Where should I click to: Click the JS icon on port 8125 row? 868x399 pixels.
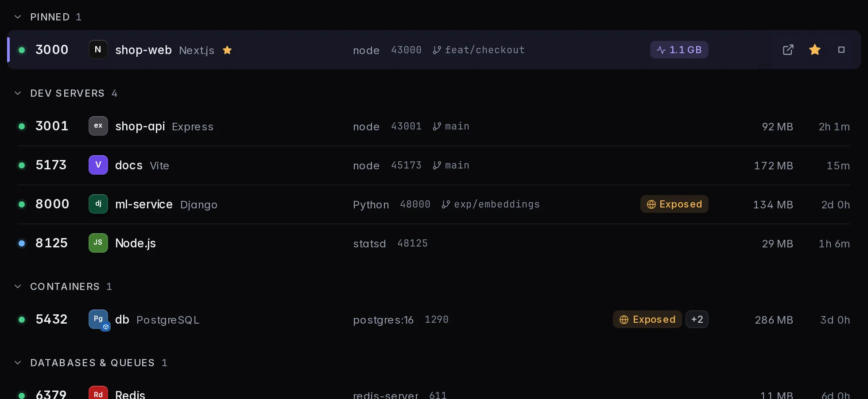[98, 243]
